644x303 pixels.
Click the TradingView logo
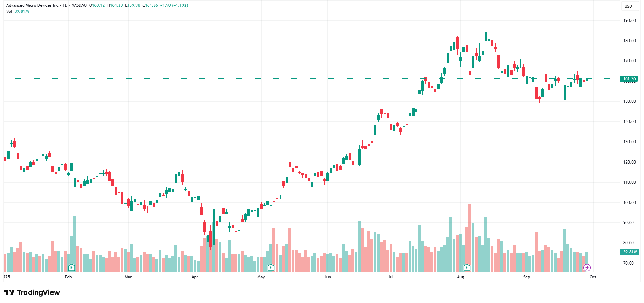[32, 292]
